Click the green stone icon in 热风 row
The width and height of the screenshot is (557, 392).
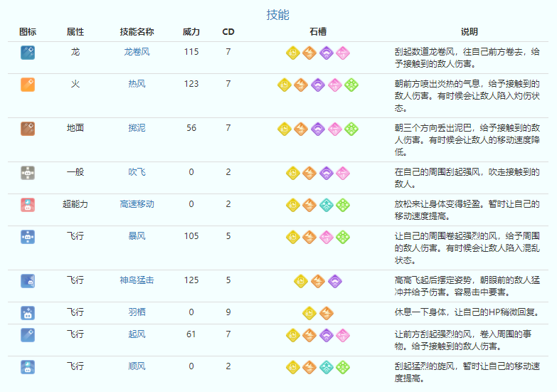point(351,85)
